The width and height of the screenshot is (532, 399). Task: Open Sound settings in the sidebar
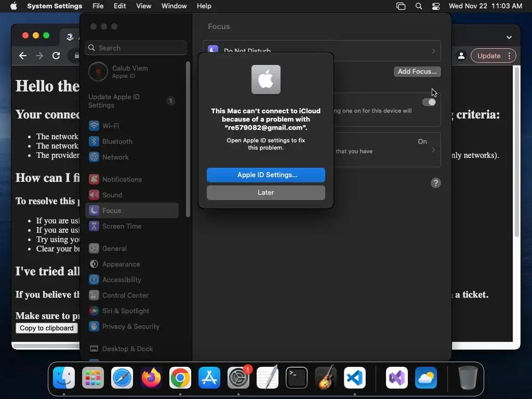[x=131, y=195]
